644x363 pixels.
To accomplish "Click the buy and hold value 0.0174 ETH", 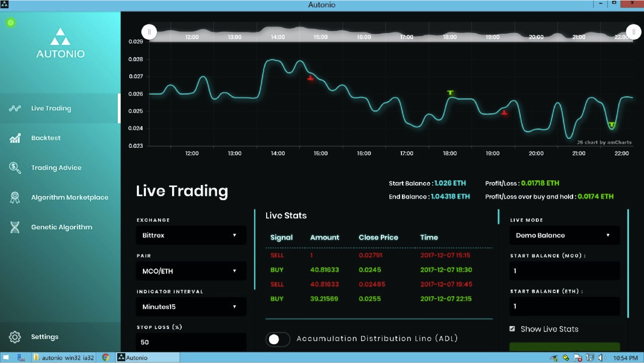I will tap(595, 196).
